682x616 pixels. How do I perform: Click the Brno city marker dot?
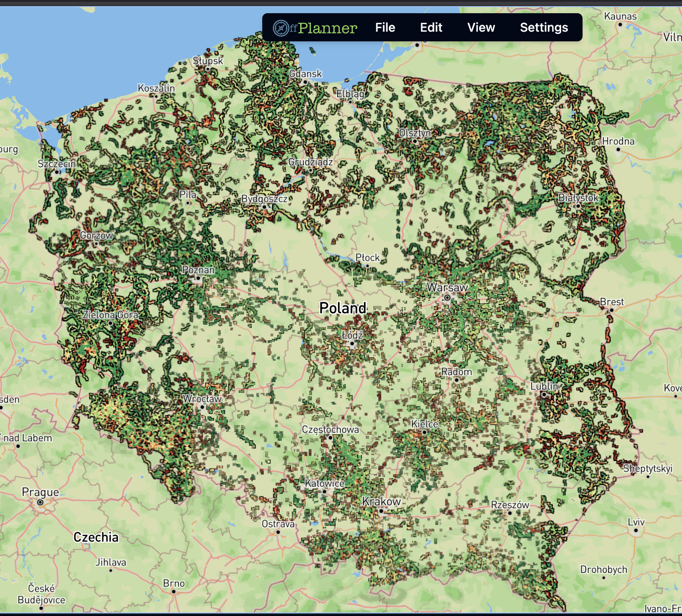coord(174,591)
